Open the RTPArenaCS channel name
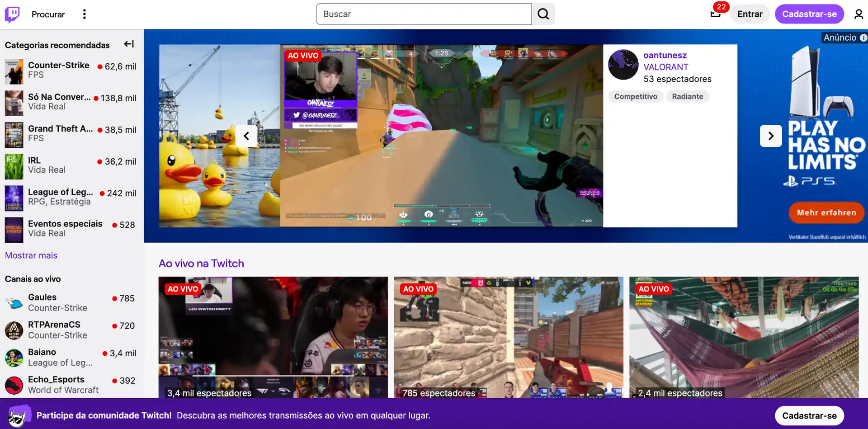 pos(54,325)
